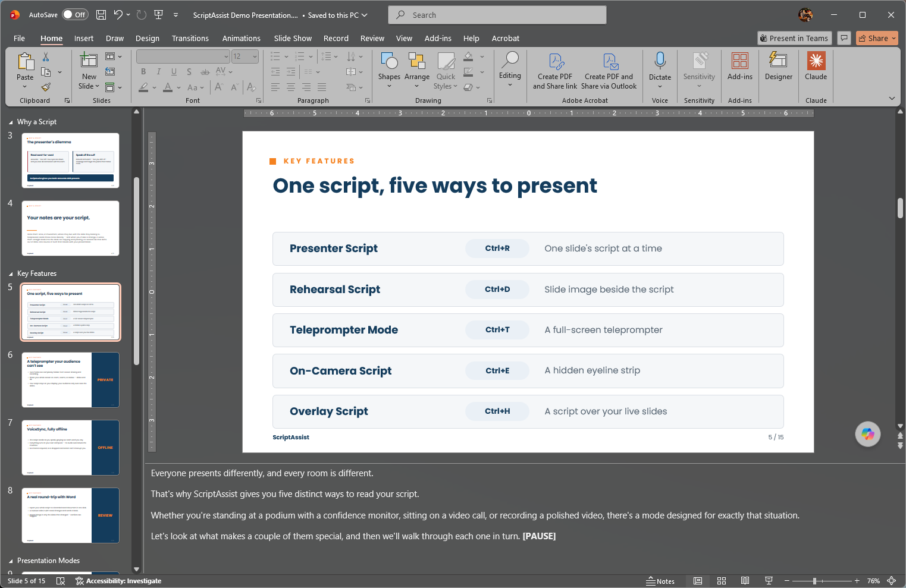The height and width of the screenshot is (588, 906).
Task: Click the zoom slider handle
Action: [x=814, y=581]
